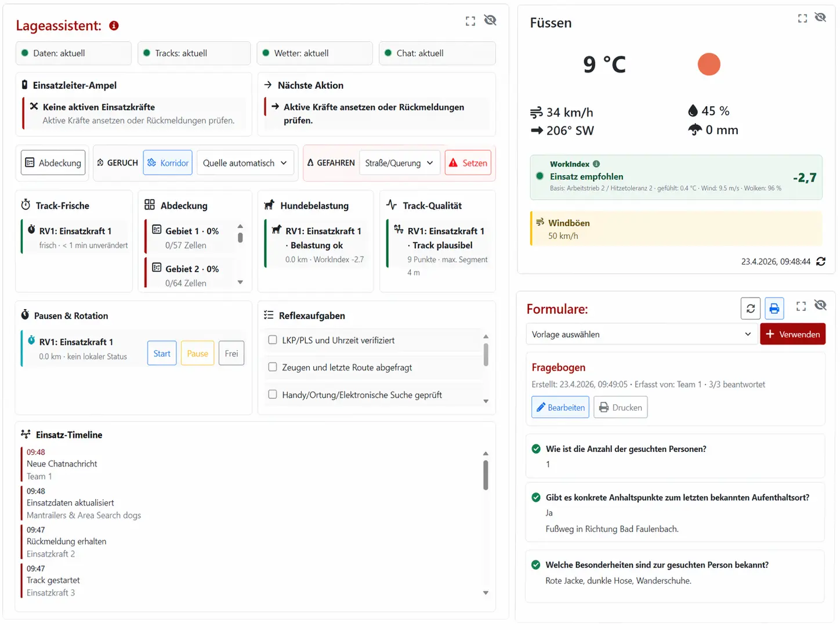Image resolution: width=840 pixels, height=630 pixels.
Task: Click the WorkIndex info icon
Action: (x=596, y=164)
